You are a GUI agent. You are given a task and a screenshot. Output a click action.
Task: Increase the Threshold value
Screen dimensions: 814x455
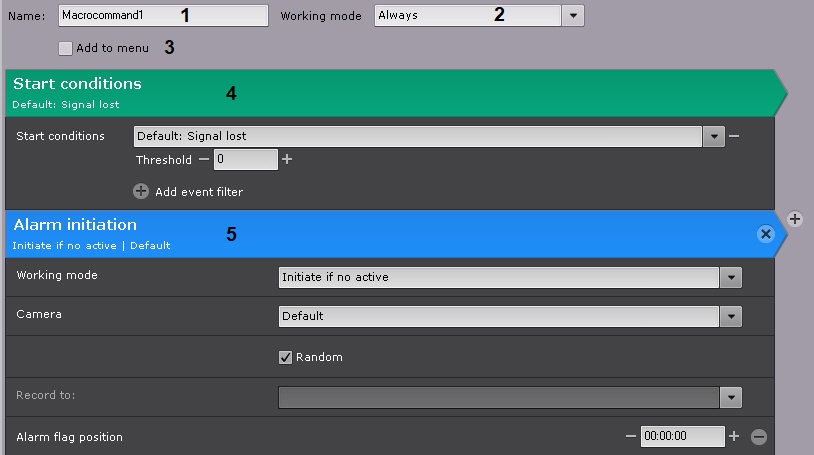(x=287, y=159)
